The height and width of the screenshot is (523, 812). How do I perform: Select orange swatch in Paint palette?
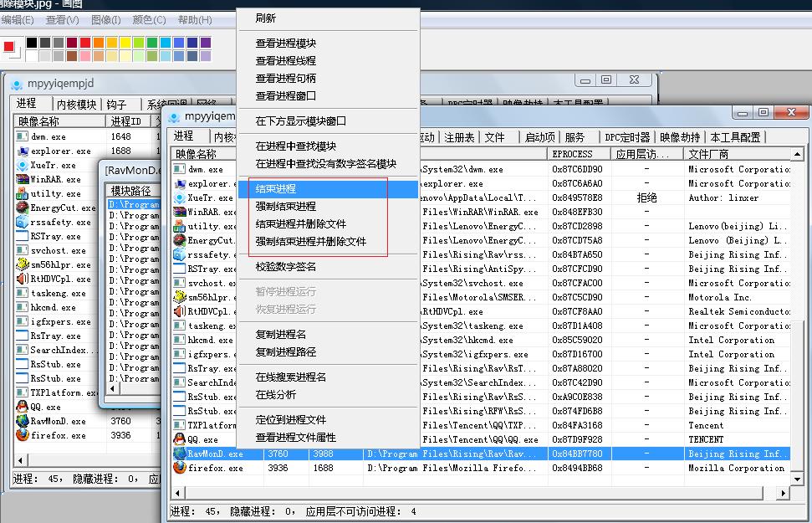pyautogui.click(x=99, y=43)
